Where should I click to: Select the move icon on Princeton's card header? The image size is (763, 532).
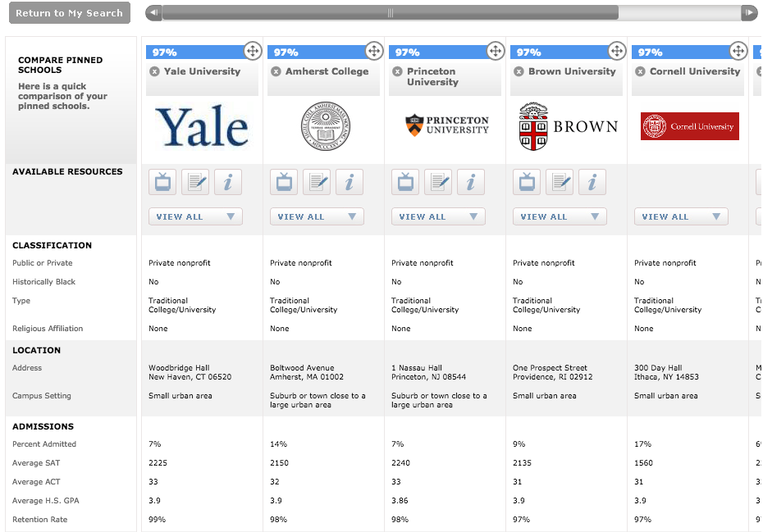click(496, 51)
